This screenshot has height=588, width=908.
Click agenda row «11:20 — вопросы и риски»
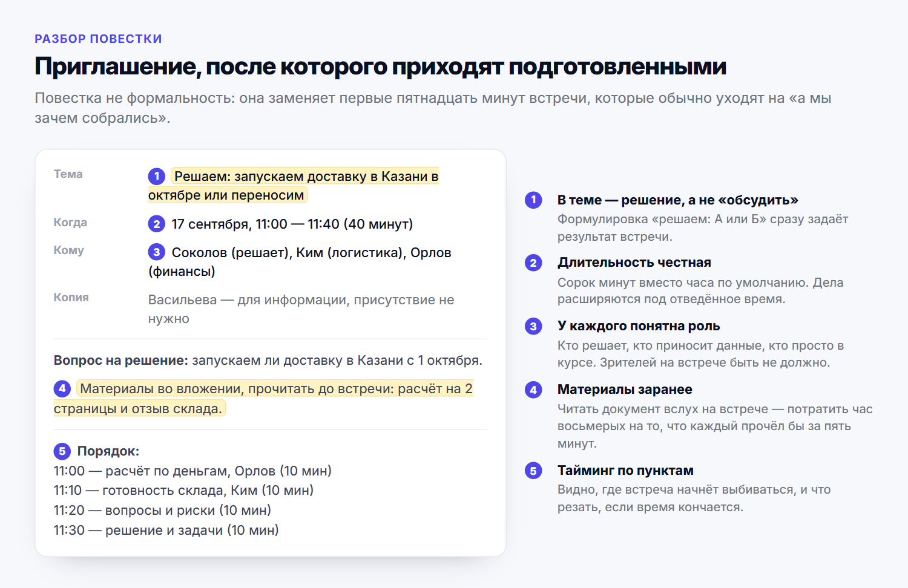coord(162,511)
